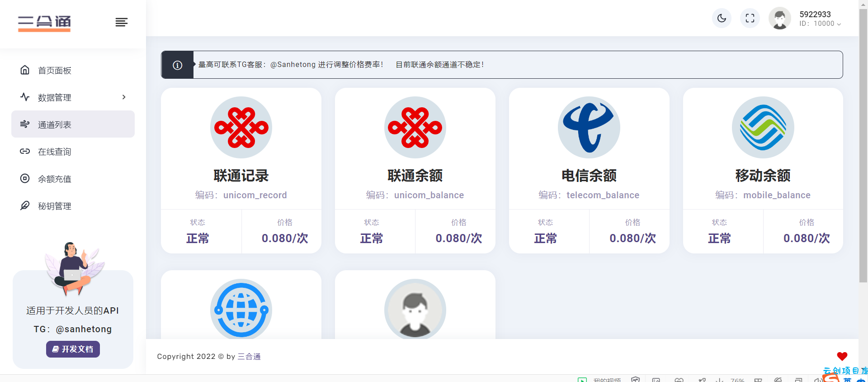The width and height of the screenshot is (868, 382).
Task: Click the code unicom_record
Action: [x=255, y=195]
